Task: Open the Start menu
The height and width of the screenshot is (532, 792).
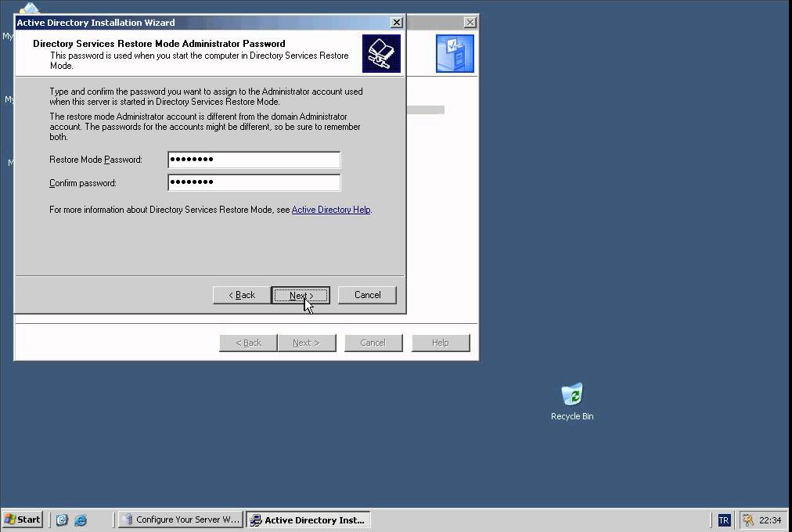Action: pyautogui.click(x=22, y=519)
